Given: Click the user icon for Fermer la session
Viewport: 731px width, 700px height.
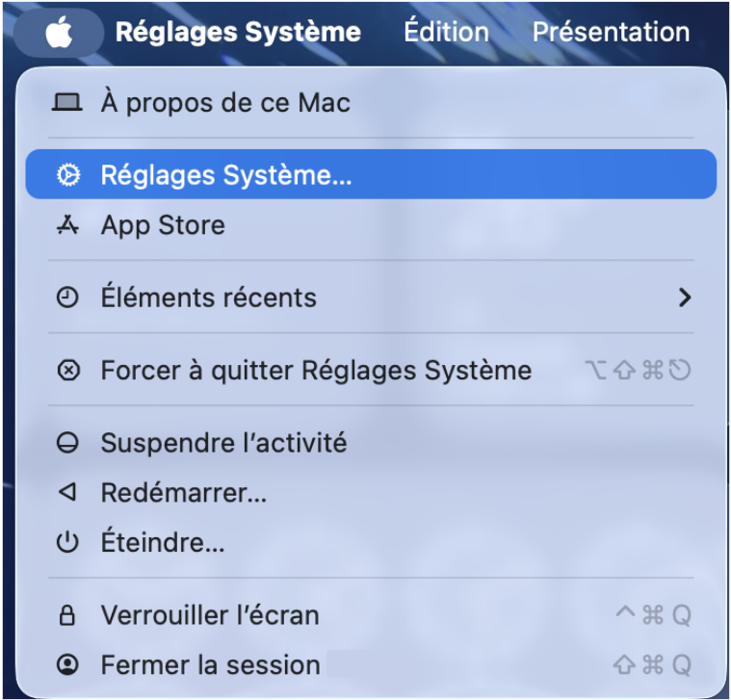Looking at the screenshot, I should pyautogui.click(x=66, y=664).
